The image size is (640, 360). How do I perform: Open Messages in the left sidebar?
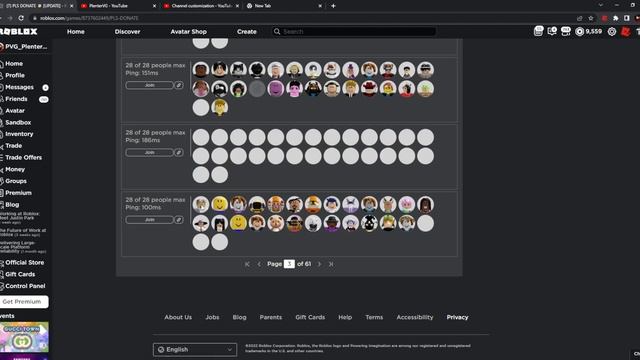pos(19,87)
